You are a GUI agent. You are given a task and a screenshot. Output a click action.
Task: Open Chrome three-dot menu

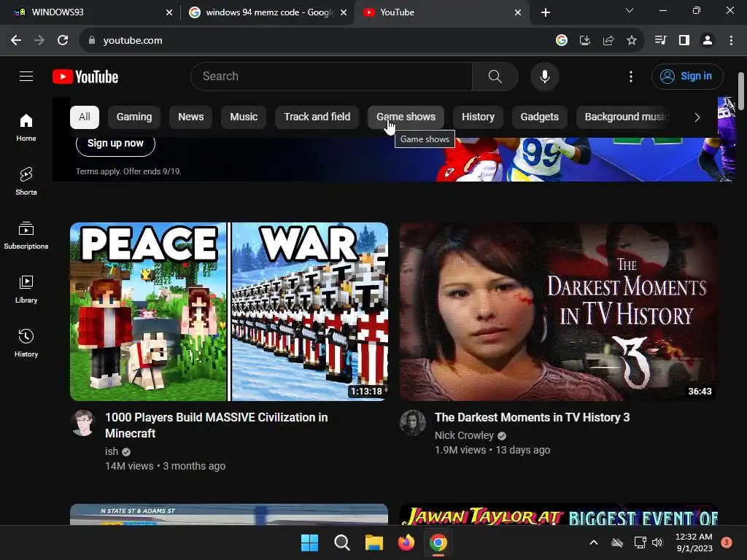point(731,41)
